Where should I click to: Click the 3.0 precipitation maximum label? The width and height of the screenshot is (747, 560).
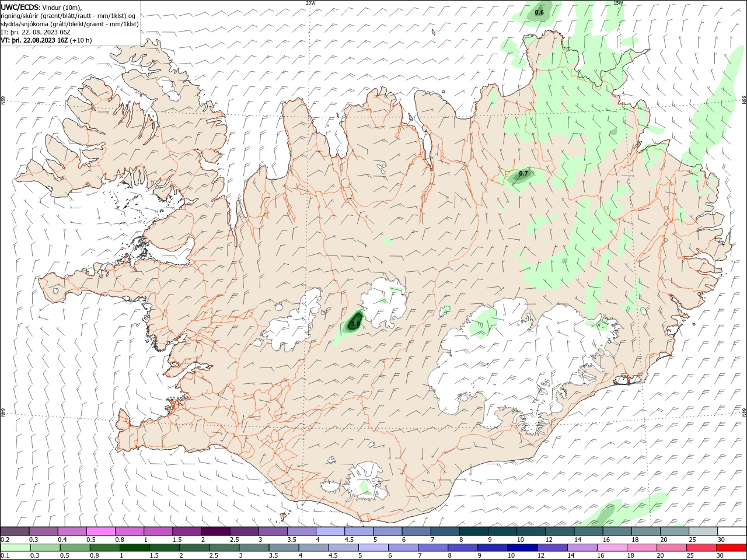355,323
